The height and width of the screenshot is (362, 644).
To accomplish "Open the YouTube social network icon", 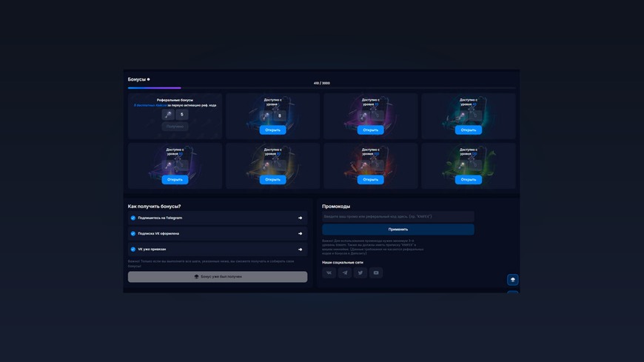I will [x=376, y=272].
